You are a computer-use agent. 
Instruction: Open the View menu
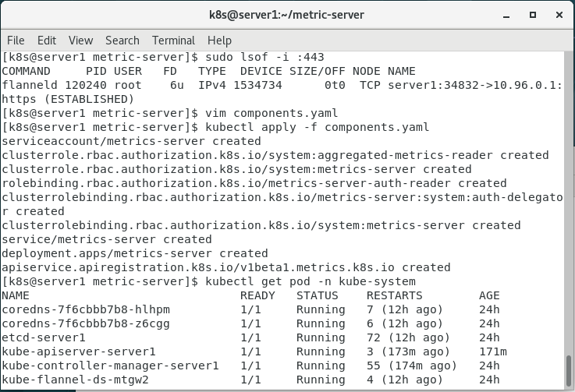coord(80,41)
